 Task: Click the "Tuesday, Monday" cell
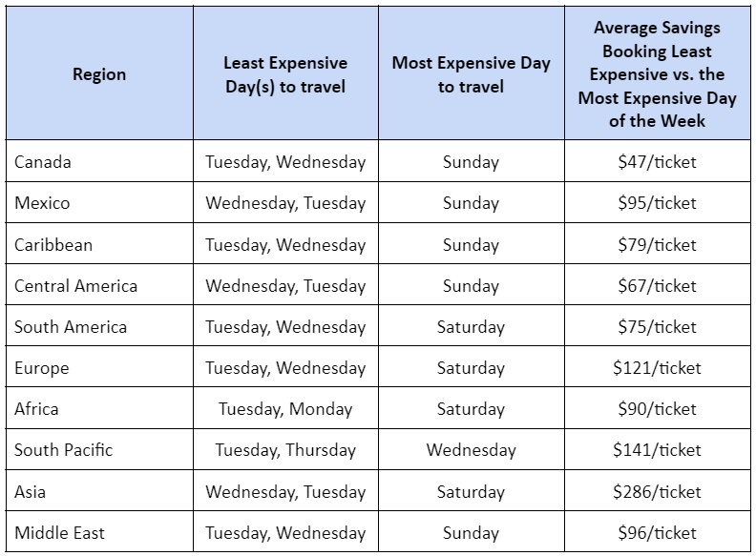[x=284, y=409]
